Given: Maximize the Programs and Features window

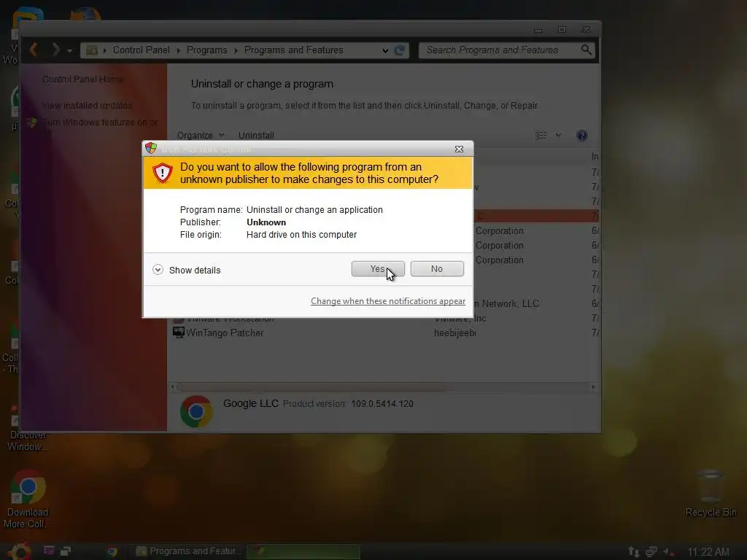Looking at the screenshot, I should tap(562, 29).
